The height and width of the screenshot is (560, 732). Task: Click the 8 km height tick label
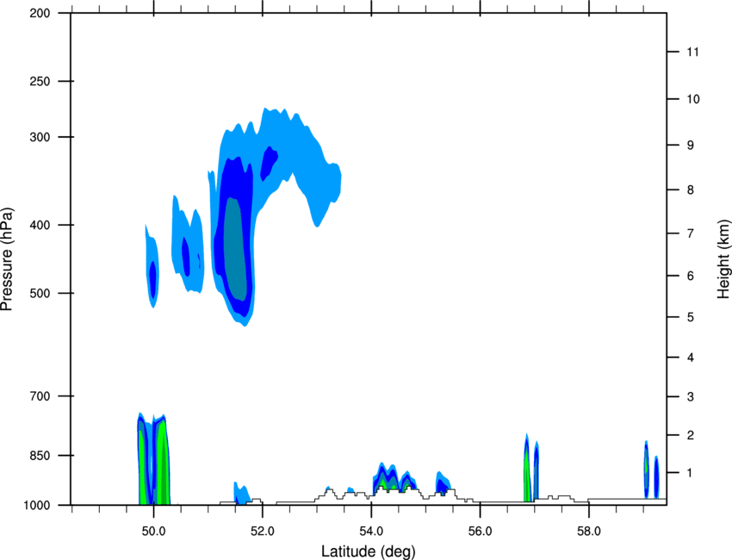coord(691,190)
